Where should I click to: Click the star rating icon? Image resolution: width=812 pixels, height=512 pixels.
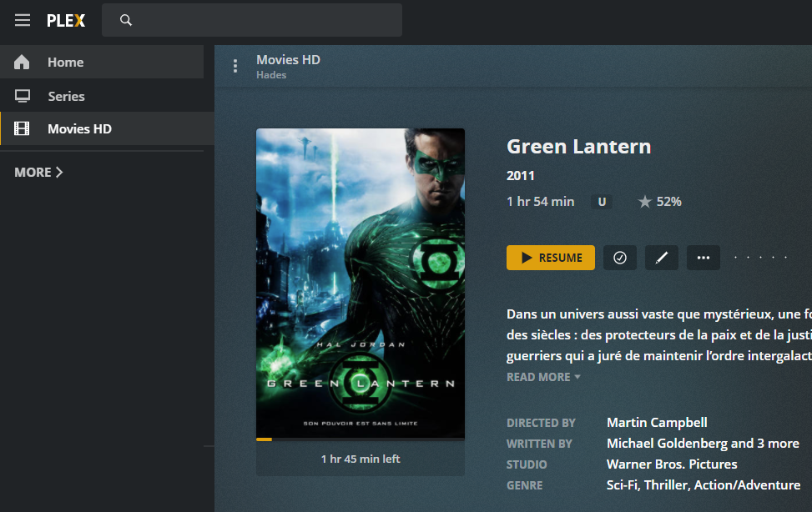tap(645, 202)
